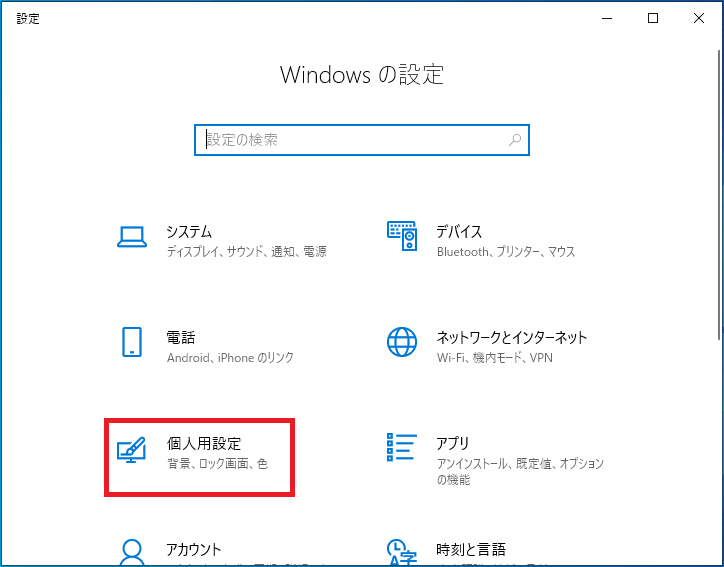This screenshot has height=567, width=724.
Task: Maximize the 設定 window
Action: tap(653, 18)
